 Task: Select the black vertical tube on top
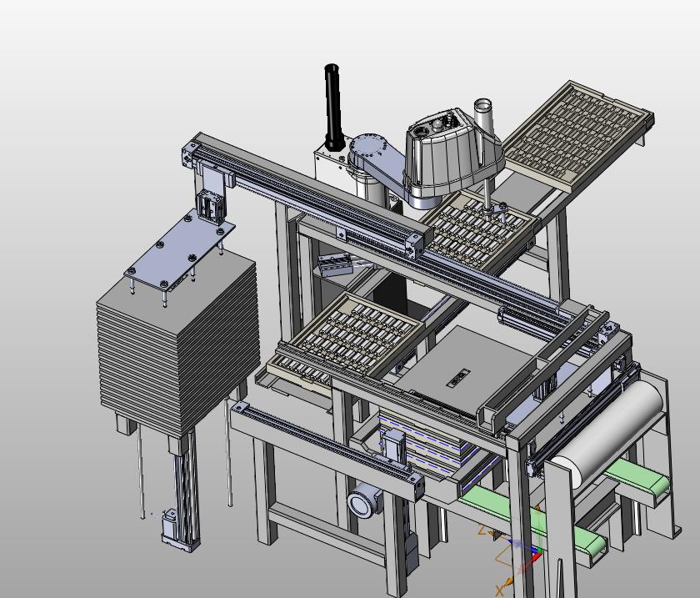(333, 108)
